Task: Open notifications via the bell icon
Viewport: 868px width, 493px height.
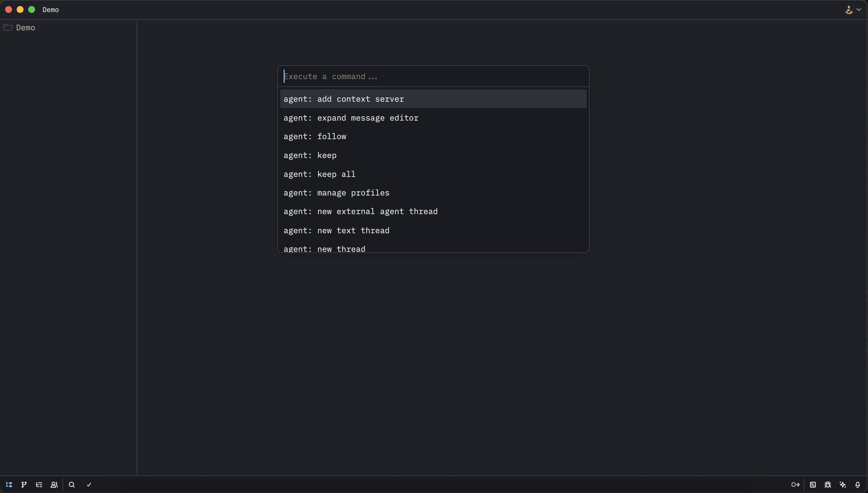Action: [857, 485]
